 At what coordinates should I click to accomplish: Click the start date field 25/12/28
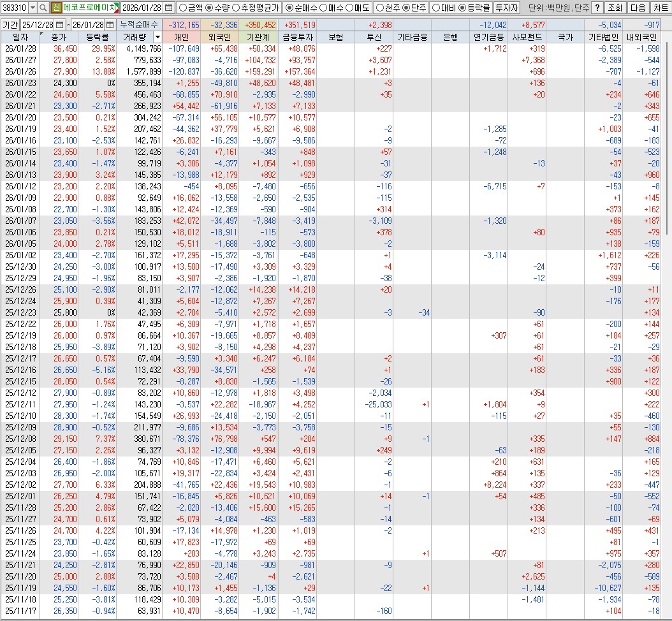coord(38,25)
